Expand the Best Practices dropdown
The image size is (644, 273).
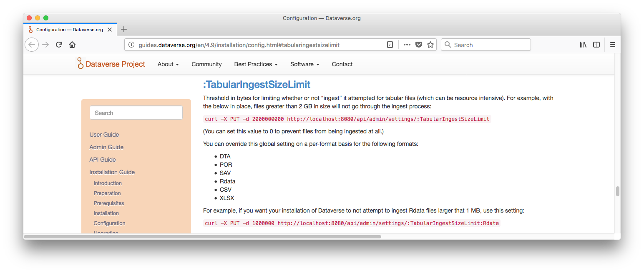click(256, 64)
